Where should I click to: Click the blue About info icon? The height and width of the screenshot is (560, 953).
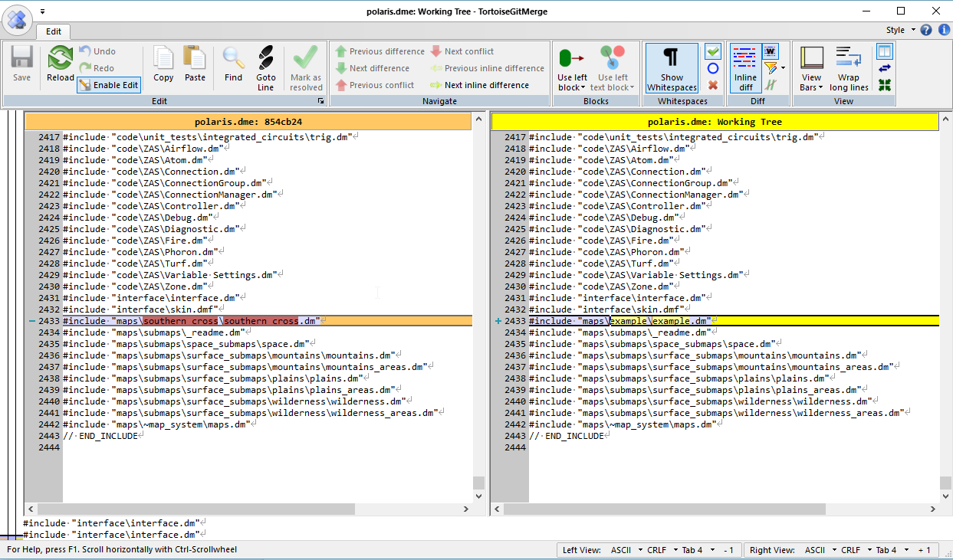[942, 30]
